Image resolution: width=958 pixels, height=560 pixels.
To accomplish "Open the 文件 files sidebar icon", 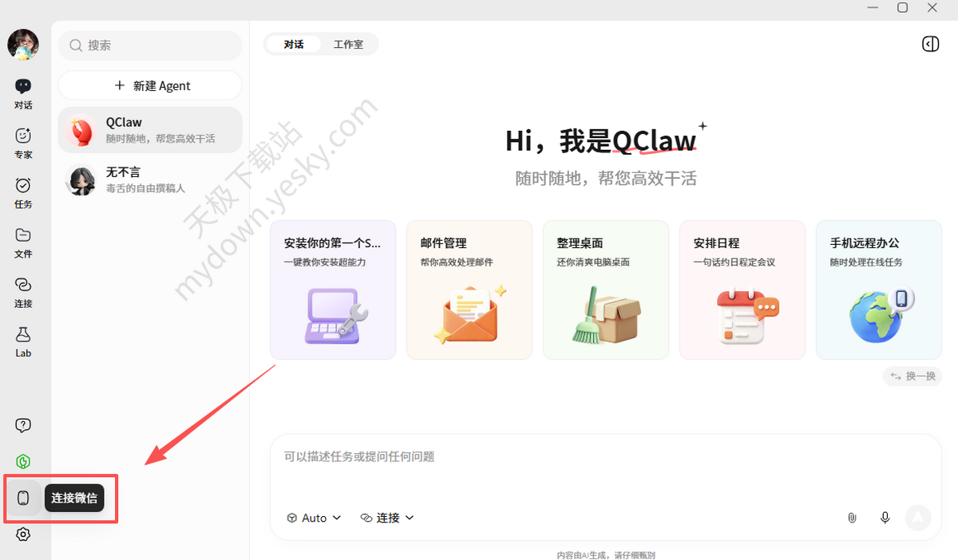I will [23, 235].
